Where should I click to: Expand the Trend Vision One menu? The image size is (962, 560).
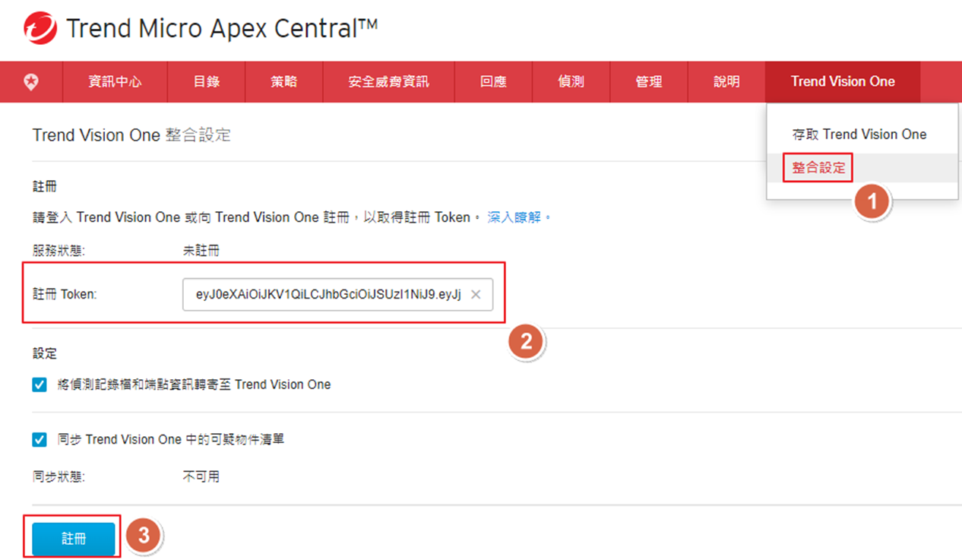coord(842,82)
